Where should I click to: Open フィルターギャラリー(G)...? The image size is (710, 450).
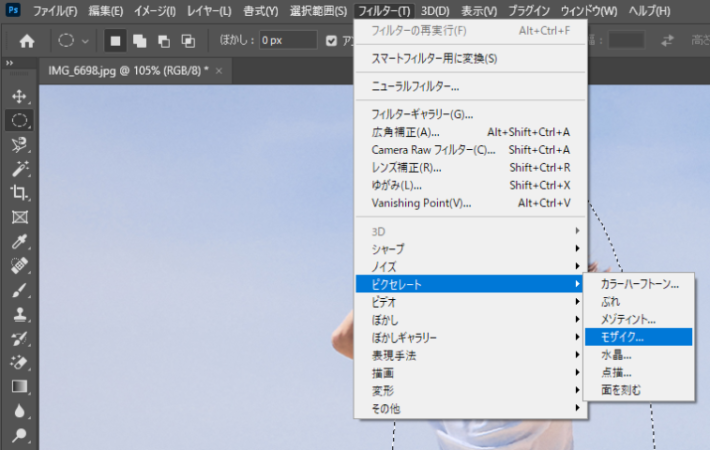pos(470,114)
